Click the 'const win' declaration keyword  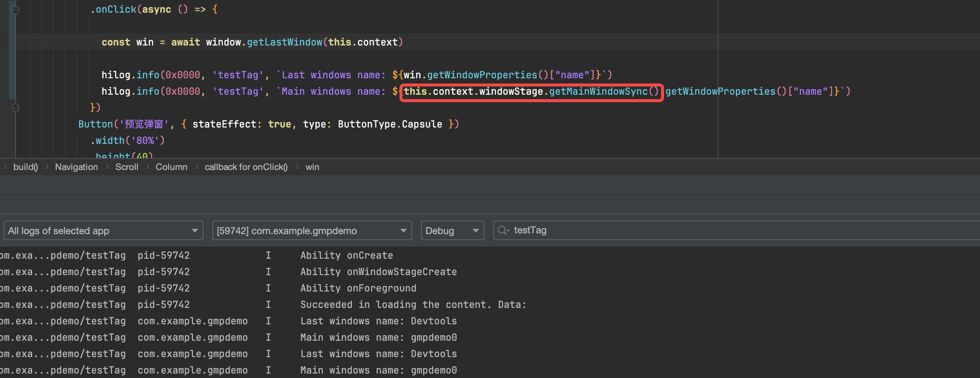point(116,42)
